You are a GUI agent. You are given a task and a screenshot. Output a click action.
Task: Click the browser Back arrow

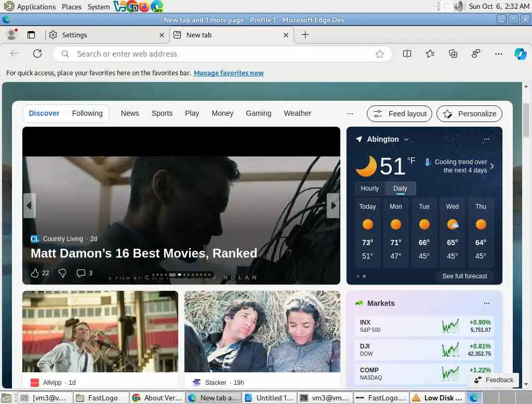(x=15, y=53)
